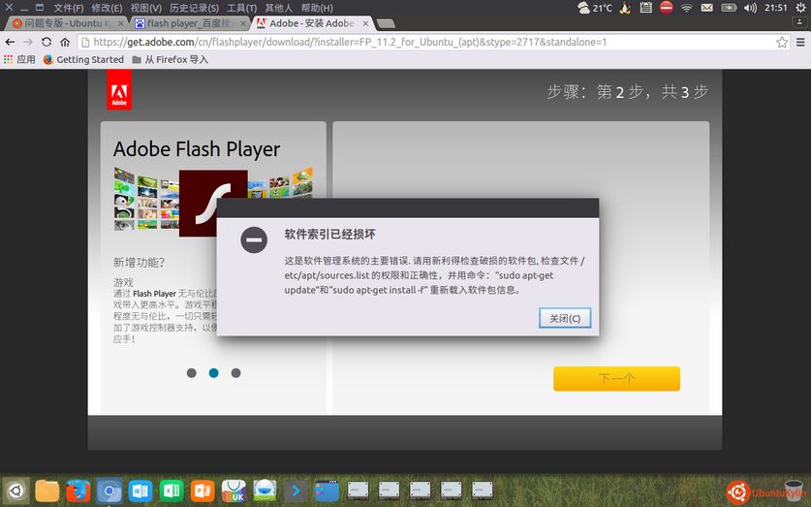The image size is (812, 507).
Task: Open the 帮助(H) menu
Action: click(x=317, y=8)
